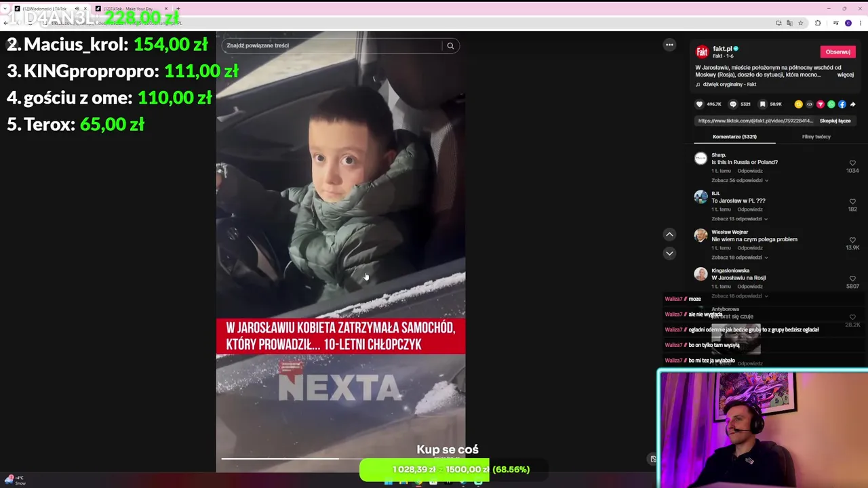Mute the first TikTok tab audio icon

[77, 9]
